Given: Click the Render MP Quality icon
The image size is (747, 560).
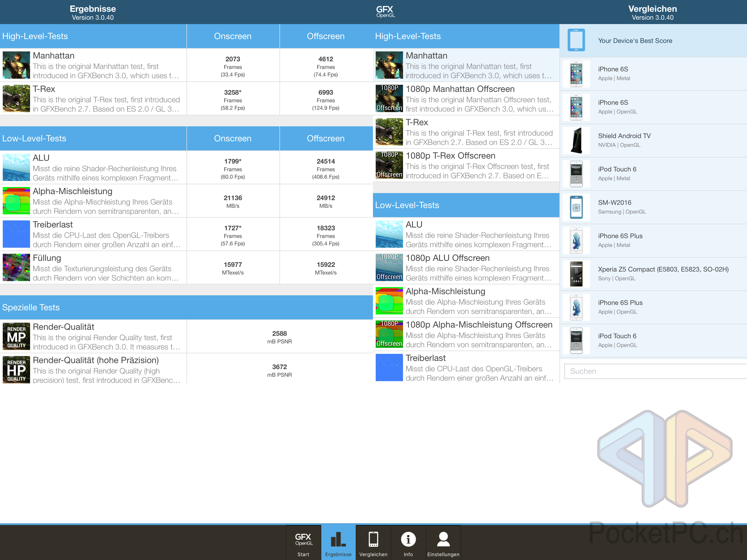Looking at the screenshot, I should (16, 336).
